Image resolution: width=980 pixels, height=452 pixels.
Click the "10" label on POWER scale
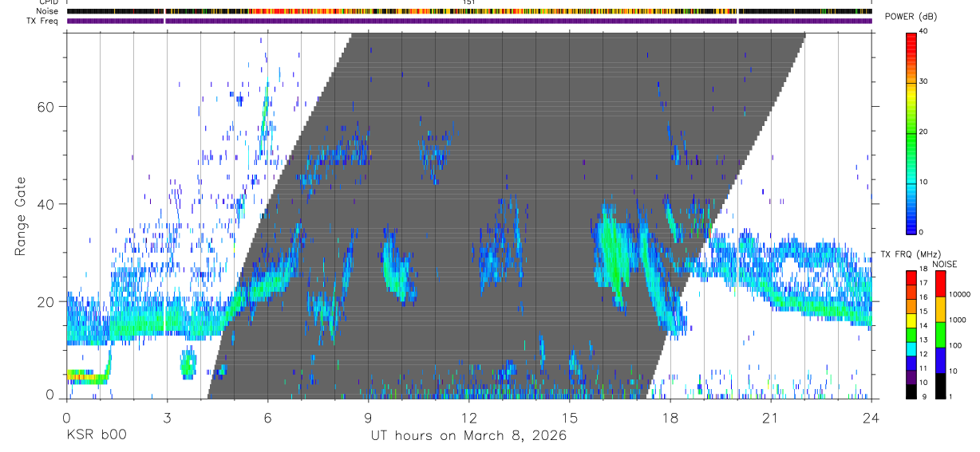[922, 182]
